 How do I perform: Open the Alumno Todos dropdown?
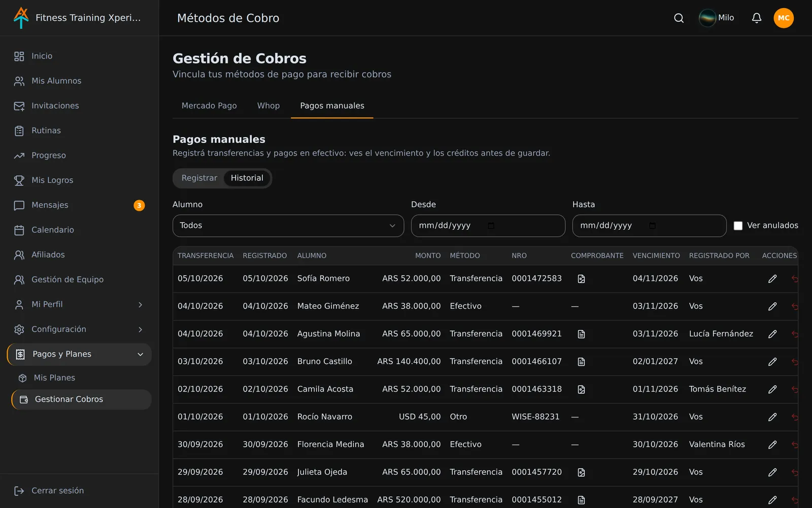click(288, 226)
